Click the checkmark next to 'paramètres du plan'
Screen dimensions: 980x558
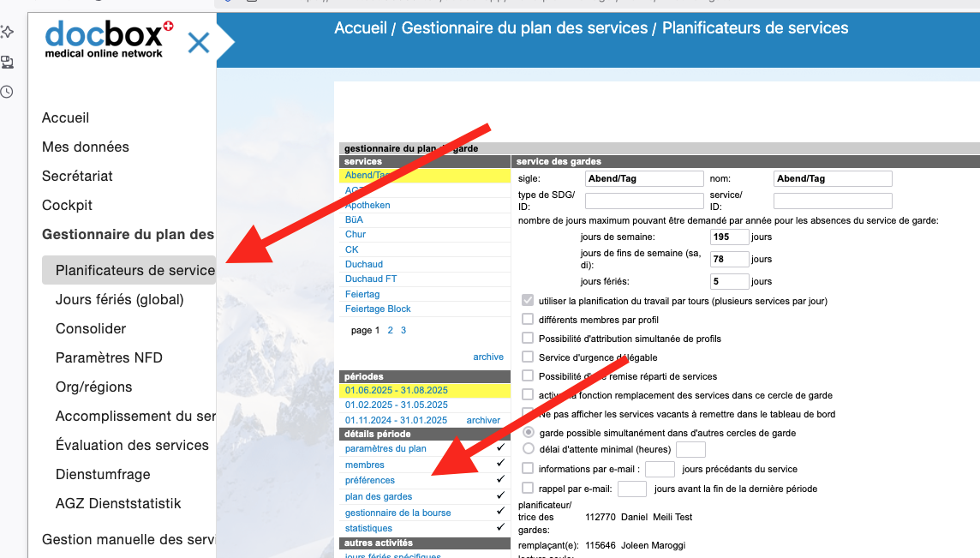501,448
